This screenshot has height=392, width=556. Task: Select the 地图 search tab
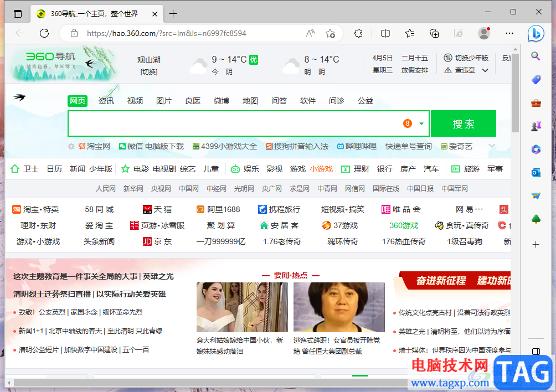tap(250, 101)
